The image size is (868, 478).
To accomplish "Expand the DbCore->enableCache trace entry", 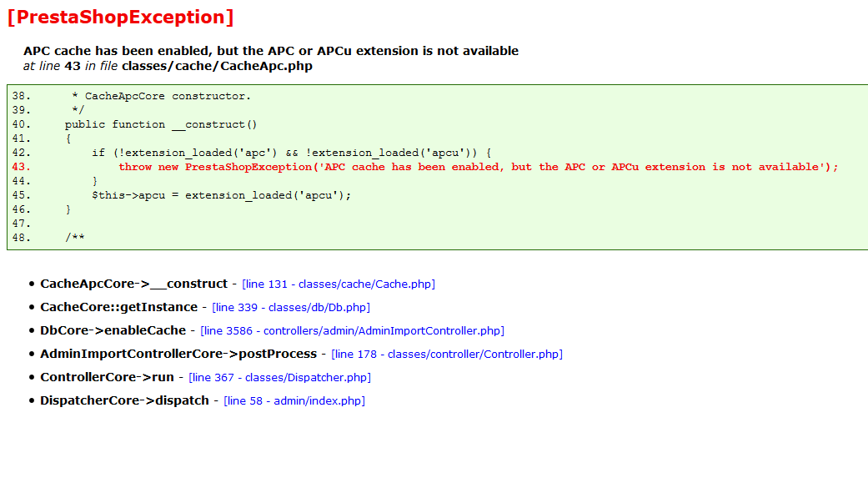I will pos(113,330).
